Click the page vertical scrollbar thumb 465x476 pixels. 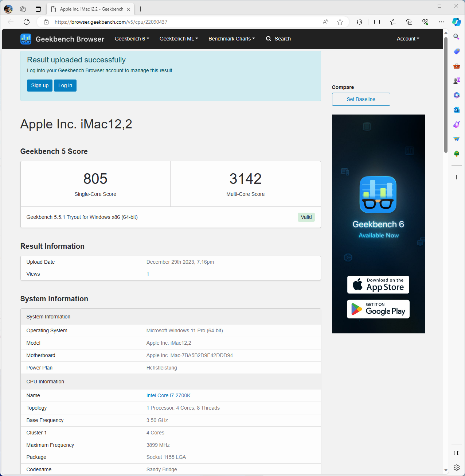[446, 95]
